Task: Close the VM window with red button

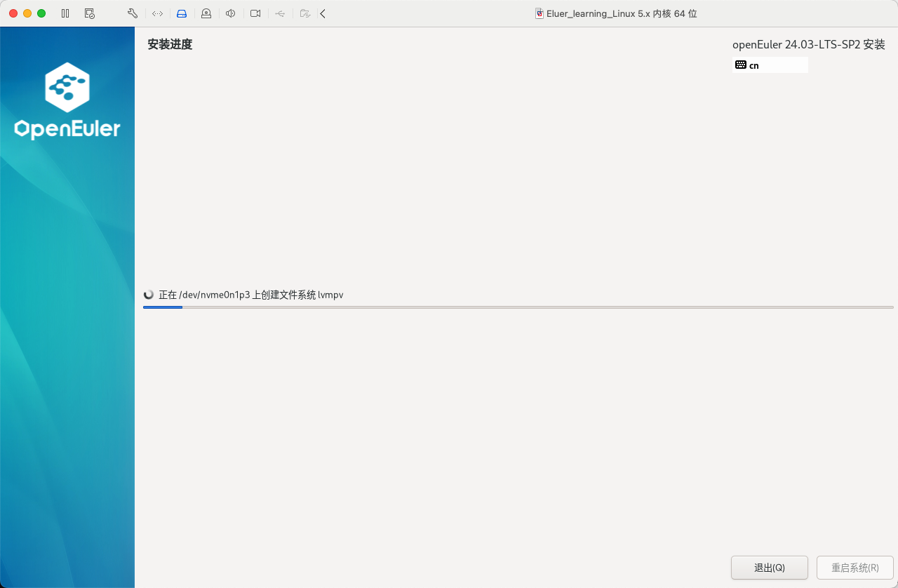Action: [13, 13]
